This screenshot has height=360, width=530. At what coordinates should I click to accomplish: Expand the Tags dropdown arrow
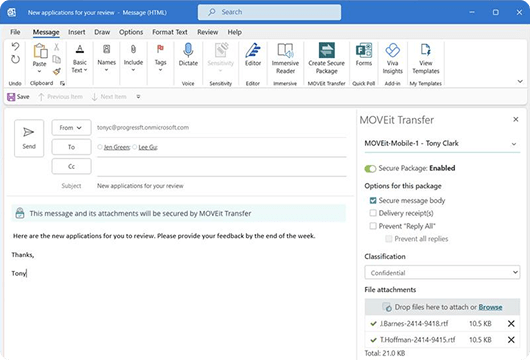click(x=160, y=70)
